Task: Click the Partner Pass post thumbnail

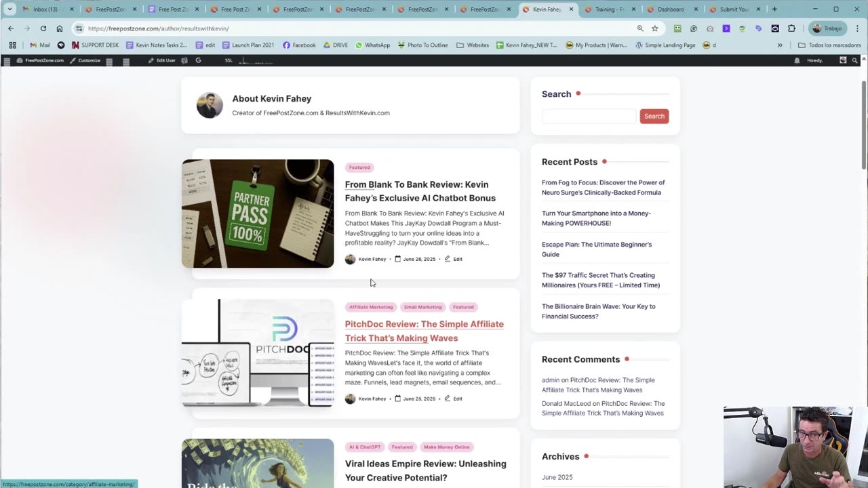Action: coord(258,213)
